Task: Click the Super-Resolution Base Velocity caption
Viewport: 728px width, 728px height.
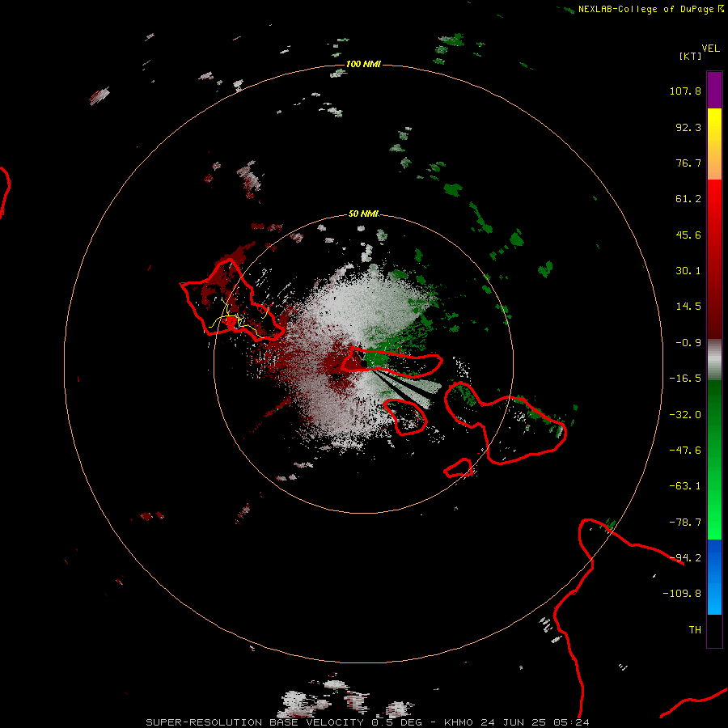Action: [x=368, y=722]
